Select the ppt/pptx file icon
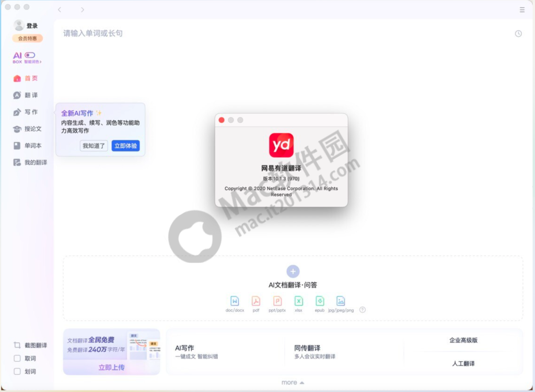Viewport: 535px width, 392px height. [277, 301]
